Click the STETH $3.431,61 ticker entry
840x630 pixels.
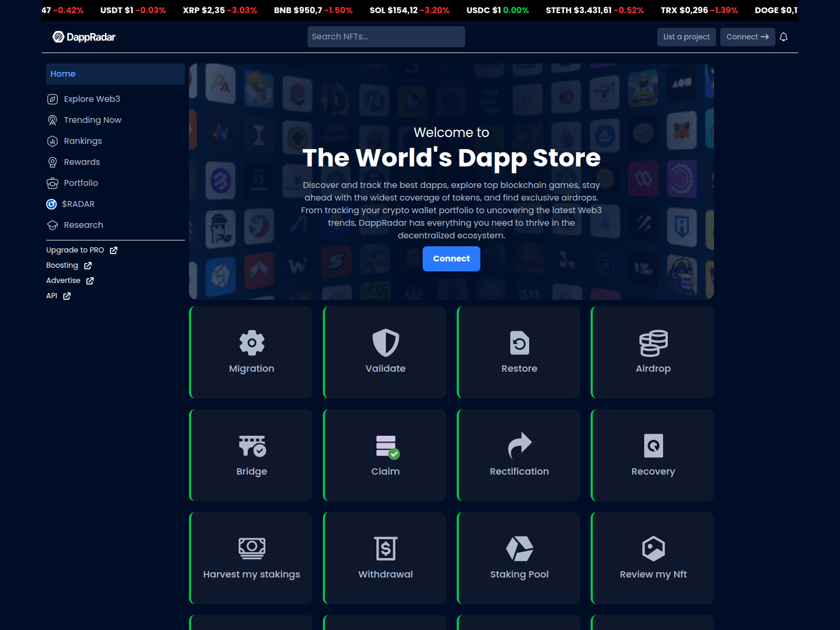click(595, 10)
